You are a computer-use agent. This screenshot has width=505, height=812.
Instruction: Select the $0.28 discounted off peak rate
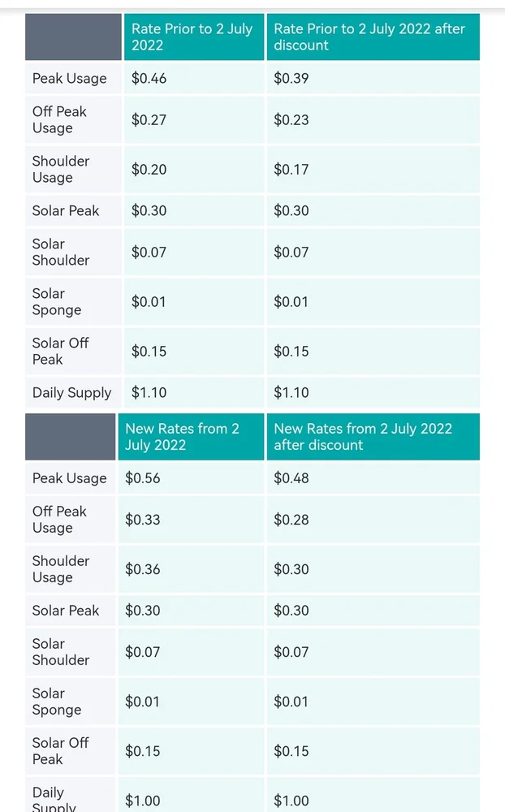tap(291, 520)
